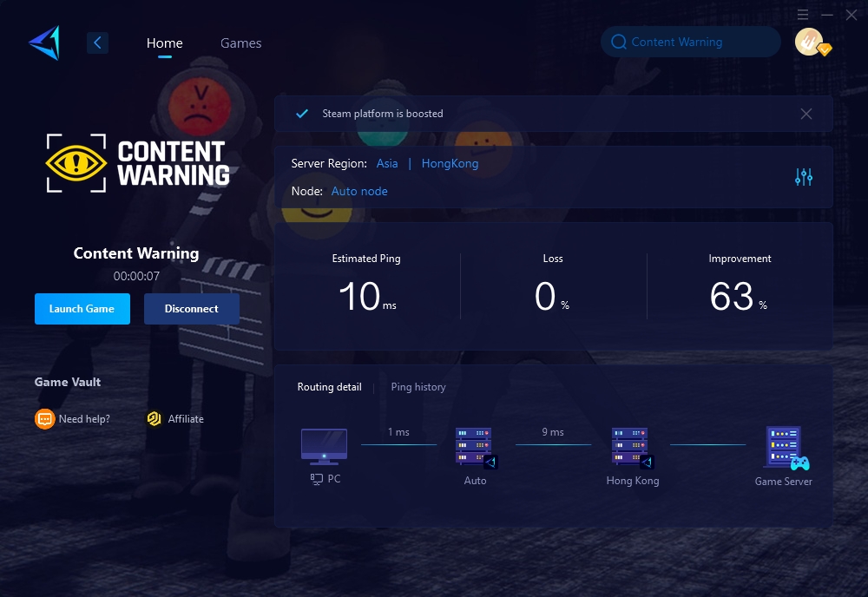Open the Game Vault link
868x597 pixels.
coord(68,382)
